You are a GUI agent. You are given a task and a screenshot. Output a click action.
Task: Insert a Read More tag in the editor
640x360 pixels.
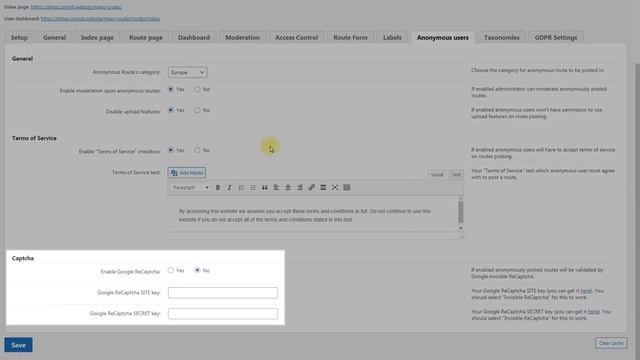click(x=323, y=187)
